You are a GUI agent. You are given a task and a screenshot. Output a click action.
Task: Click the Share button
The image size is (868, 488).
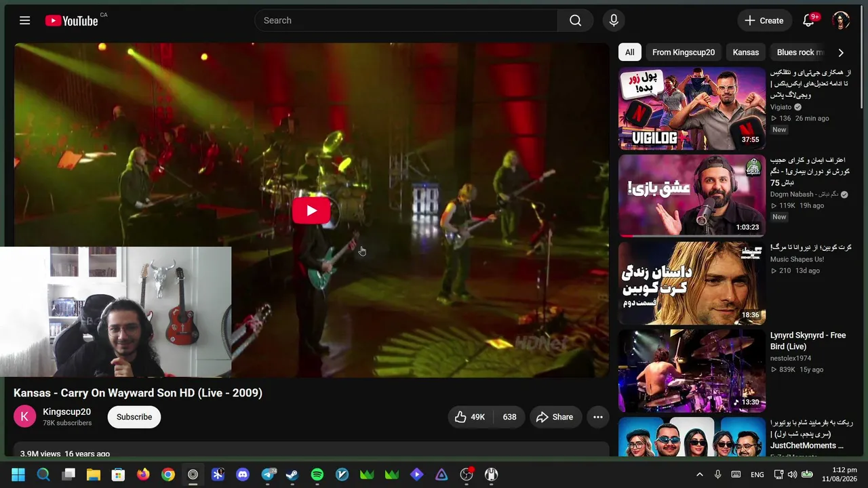[x=555, y=417]
